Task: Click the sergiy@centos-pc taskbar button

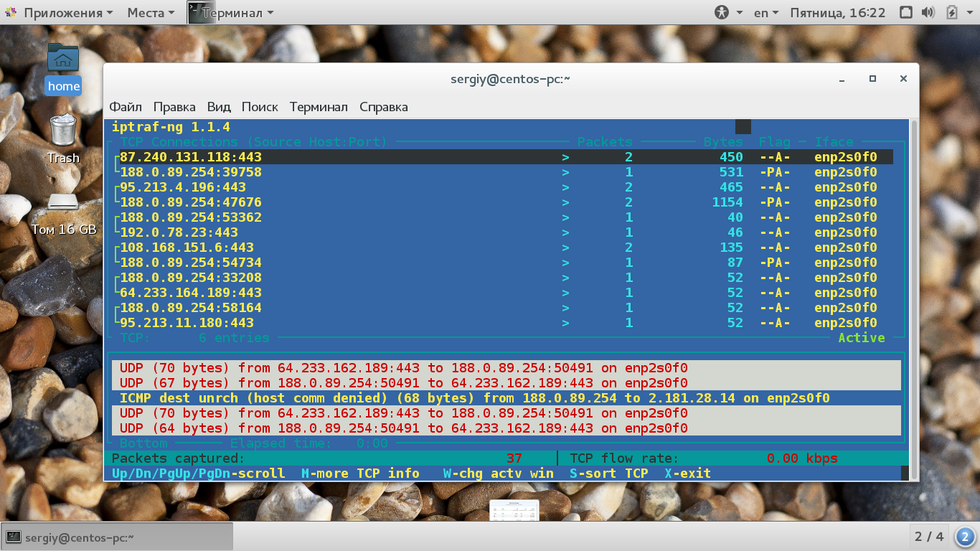Action: point(118,537)
